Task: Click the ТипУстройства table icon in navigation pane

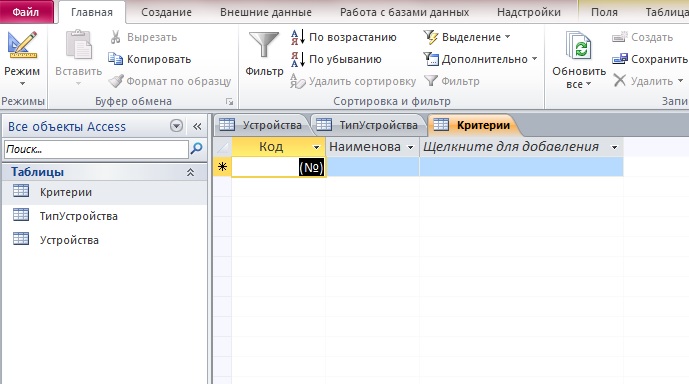Action: [x=21, y=215]
